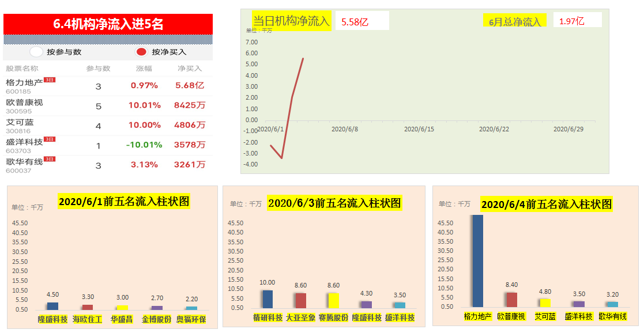The image size is (644, 333).
Task: Click the 股票名称 column header
Action: pos(22,69)
